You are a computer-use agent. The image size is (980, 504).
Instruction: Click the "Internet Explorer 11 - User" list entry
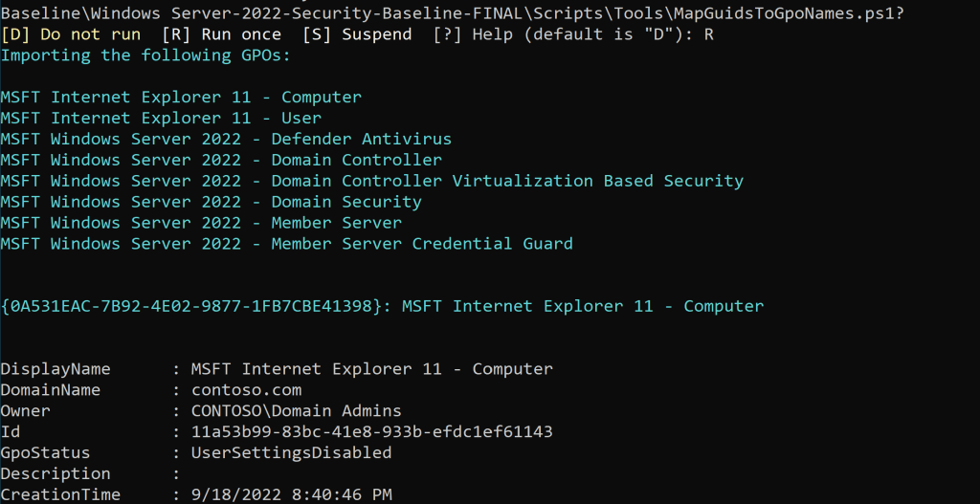click(161, 119)
